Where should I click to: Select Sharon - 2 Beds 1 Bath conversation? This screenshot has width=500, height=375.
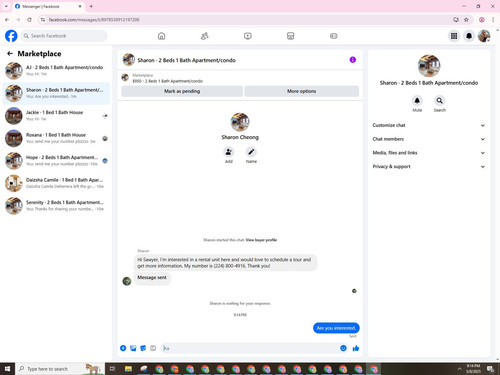(x=56, y=93)
